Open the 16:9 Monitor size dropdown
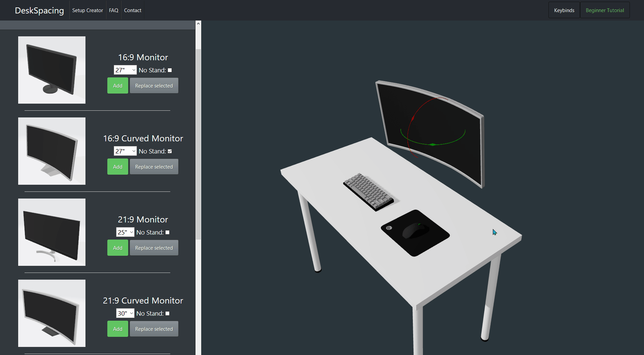 [125, 70]
